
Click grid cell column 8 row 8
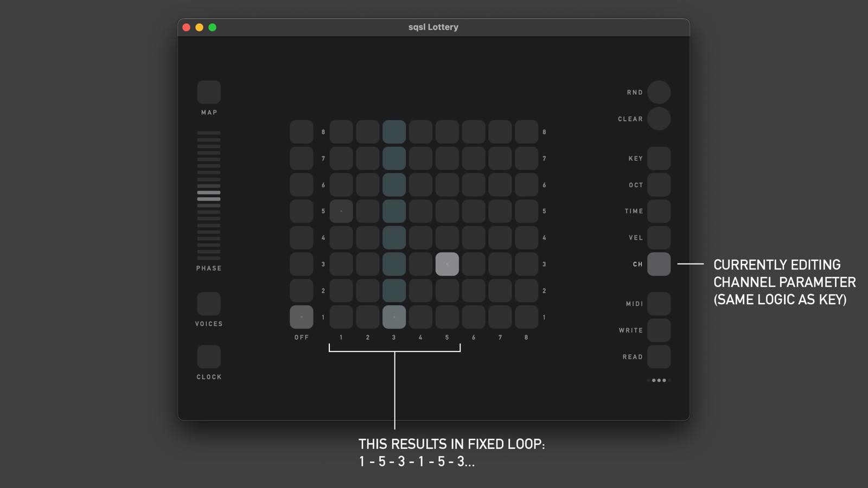pos(526,132)
